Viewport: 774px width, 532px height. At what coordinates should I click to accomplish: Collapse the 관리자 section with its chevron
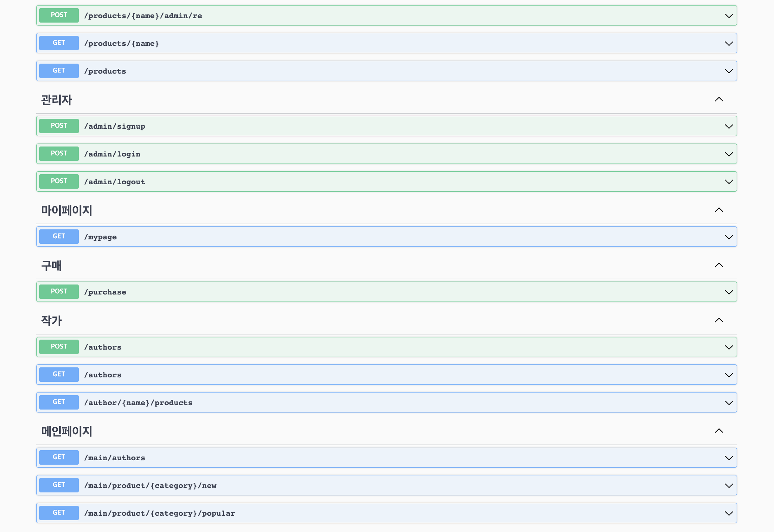(x=719, y=100)
